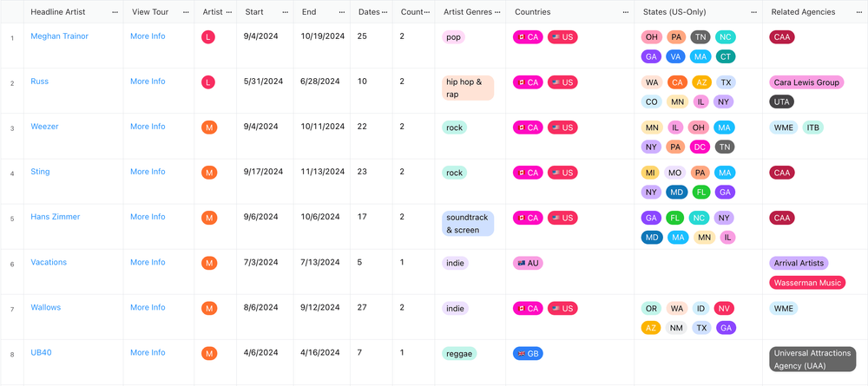Open the UB40 artist link
Screen dimensions: 868x386
coord(41,352)
